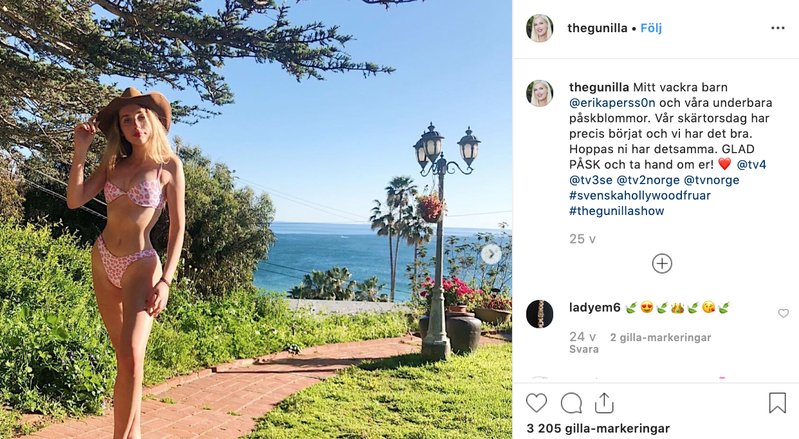
Task: Open the #thegunillashow hashtag link
Action: 616,211
